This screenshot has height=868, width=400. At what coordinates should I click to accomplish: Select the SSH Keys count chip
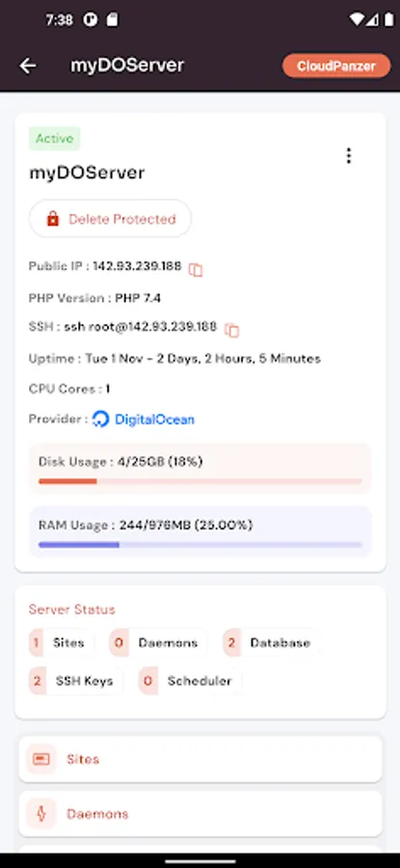tap(76, 681)
